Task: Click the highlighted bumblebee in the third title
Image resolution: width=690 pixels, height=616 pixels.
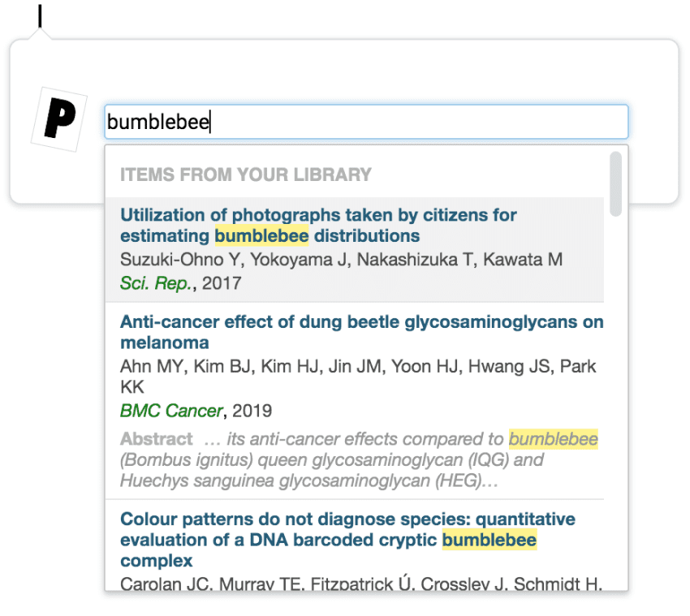Action: tap(489, 541)
